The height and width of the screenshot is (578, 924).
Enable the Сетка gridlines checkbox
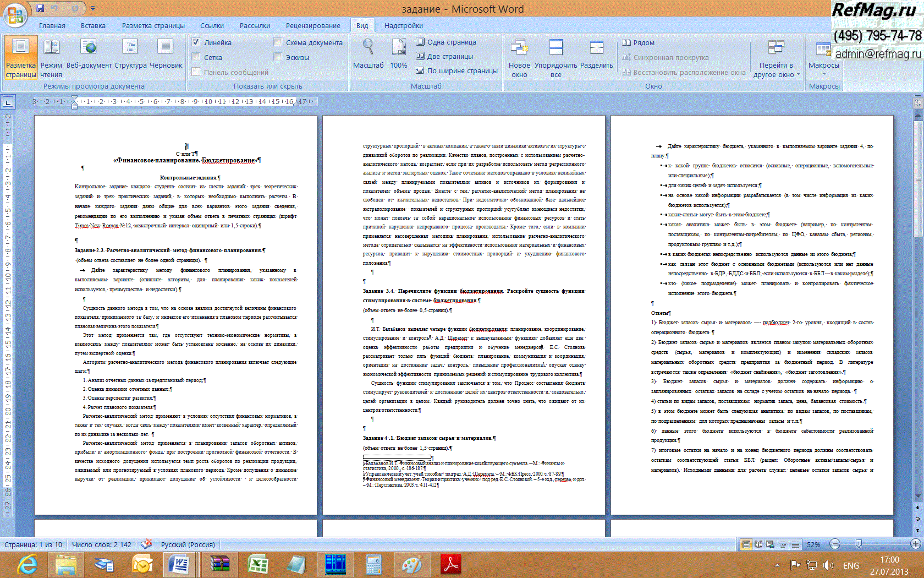(196, 57)
